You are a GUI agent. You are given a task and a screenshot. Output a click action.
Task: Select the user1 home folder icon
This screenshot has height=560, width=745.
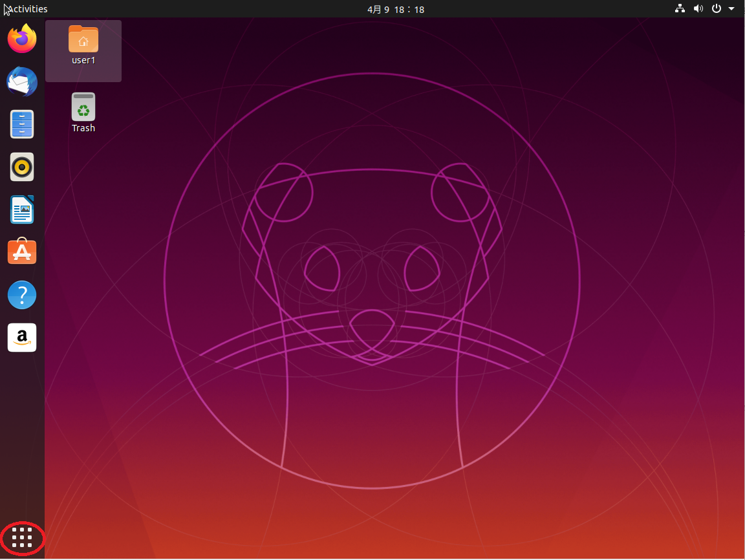(83, 39)
